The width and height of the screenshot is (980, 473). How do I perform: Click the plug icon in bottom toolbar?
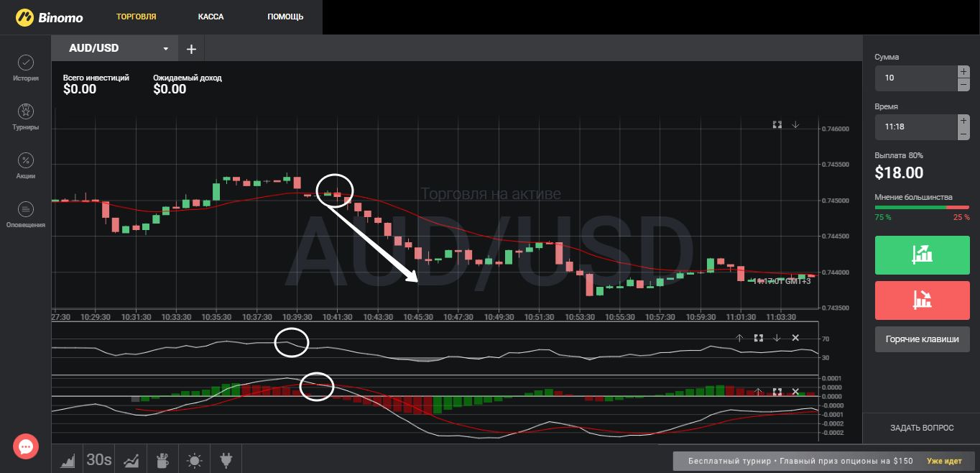(x=226, y=459)
